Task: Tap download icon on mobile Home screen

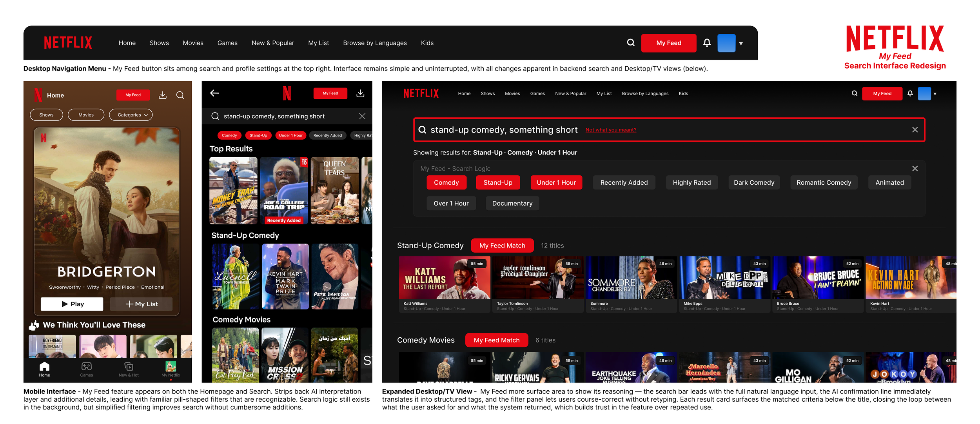Action: [163, 95]
